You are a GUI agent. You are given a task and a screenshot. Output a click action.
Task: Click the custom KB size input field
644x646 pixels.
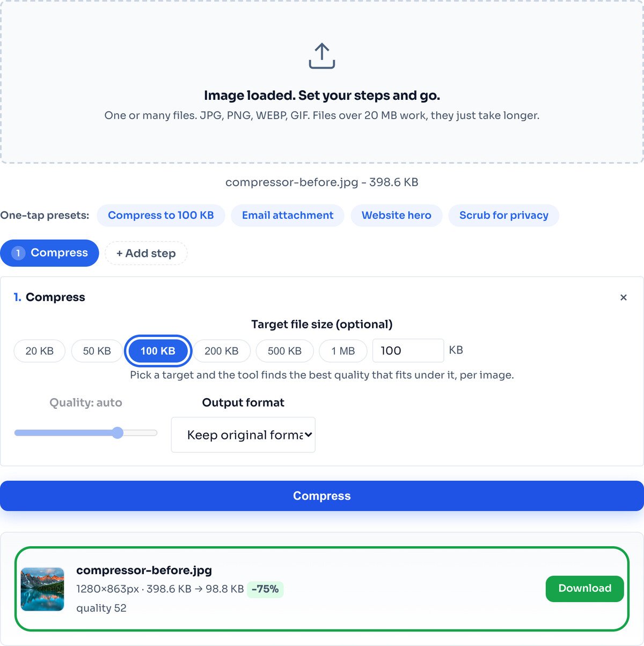click(408, 350)
